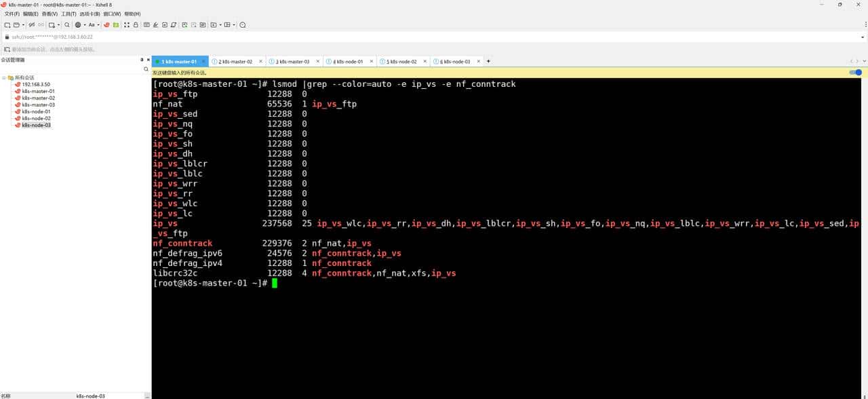The width and height of the screenshot is (868, 399).
Task: Start a new file transfer with the green folder icon
Action: point(116,24)
